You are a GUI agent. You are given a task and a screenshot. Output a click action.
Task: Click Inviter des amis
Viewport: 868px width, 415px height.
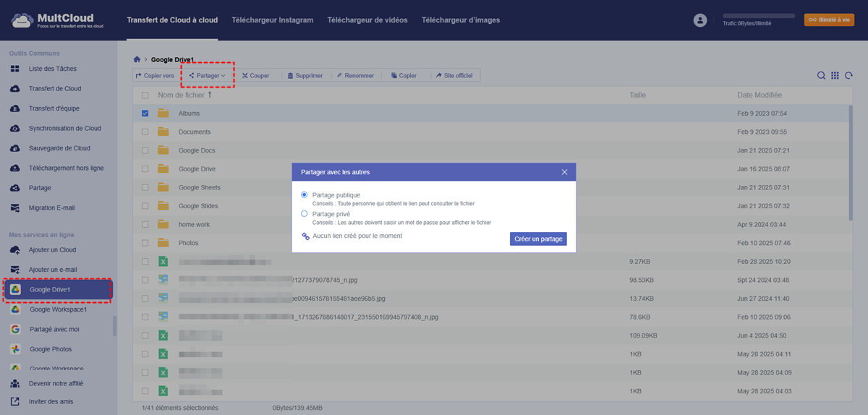point(51,401)
